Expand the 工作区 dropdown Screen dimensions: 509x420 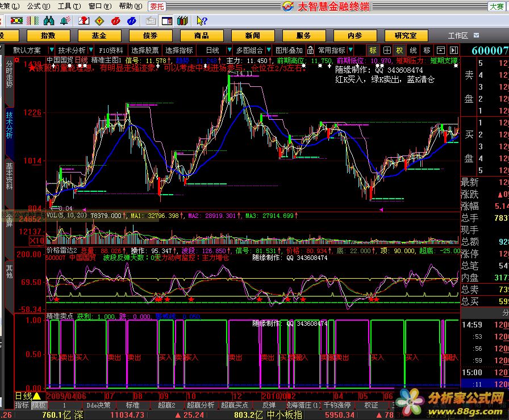(476, 35)
